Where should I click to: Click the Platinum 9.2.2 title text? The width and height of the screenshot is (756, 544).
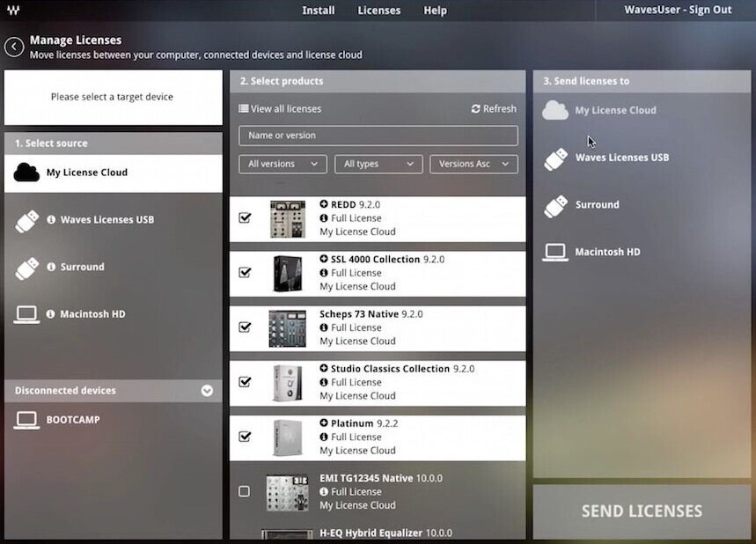(x=364, y=423)
